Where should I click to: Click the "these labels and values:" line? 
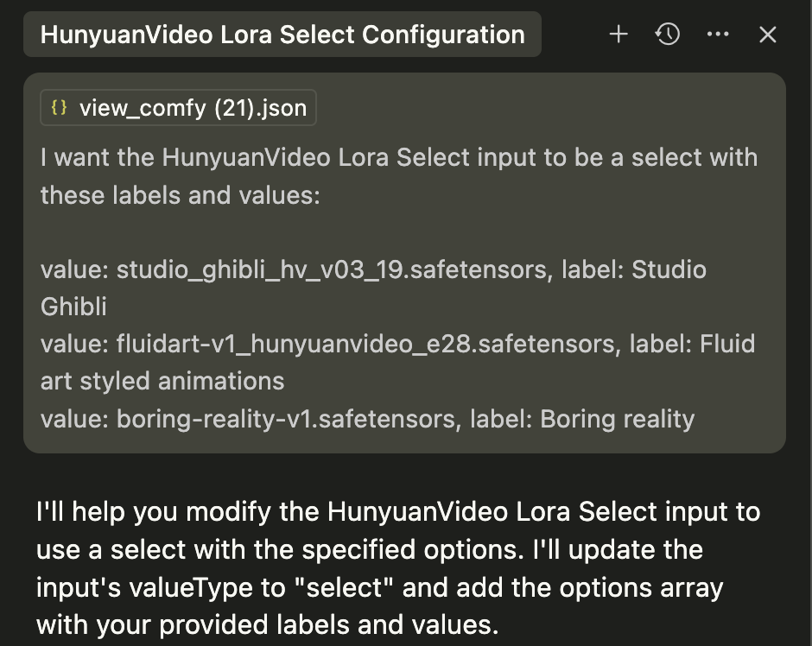181,195
